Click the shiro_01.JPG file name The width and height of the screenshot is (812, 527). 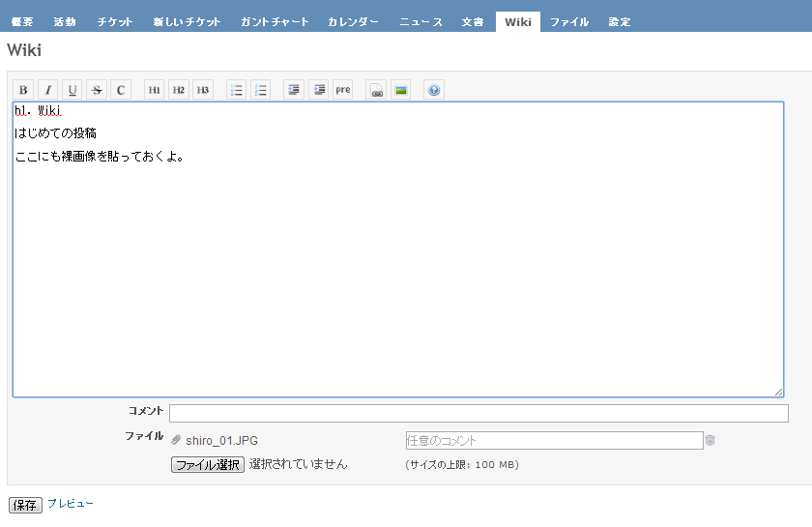click(x=221, y=441)
